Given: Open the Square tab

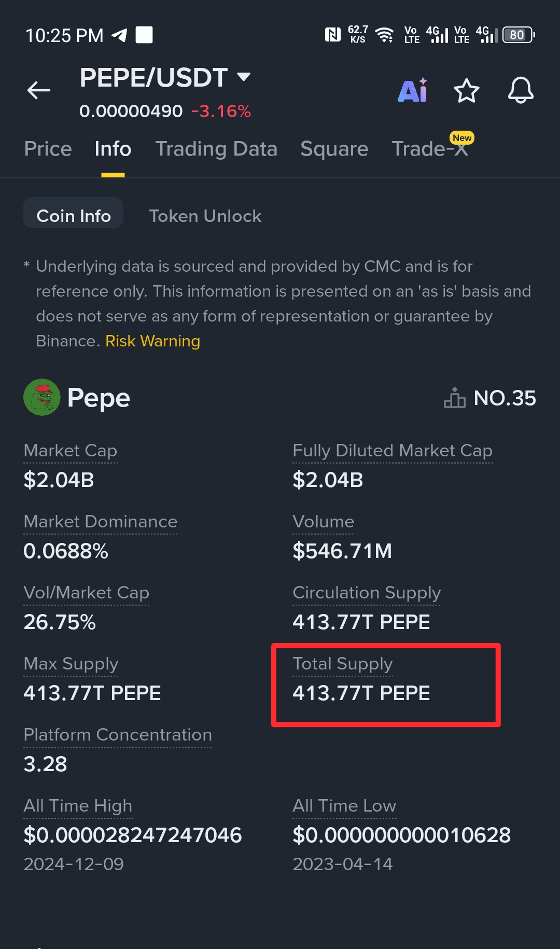Looking at the screenshot, I should coord(334,149).
